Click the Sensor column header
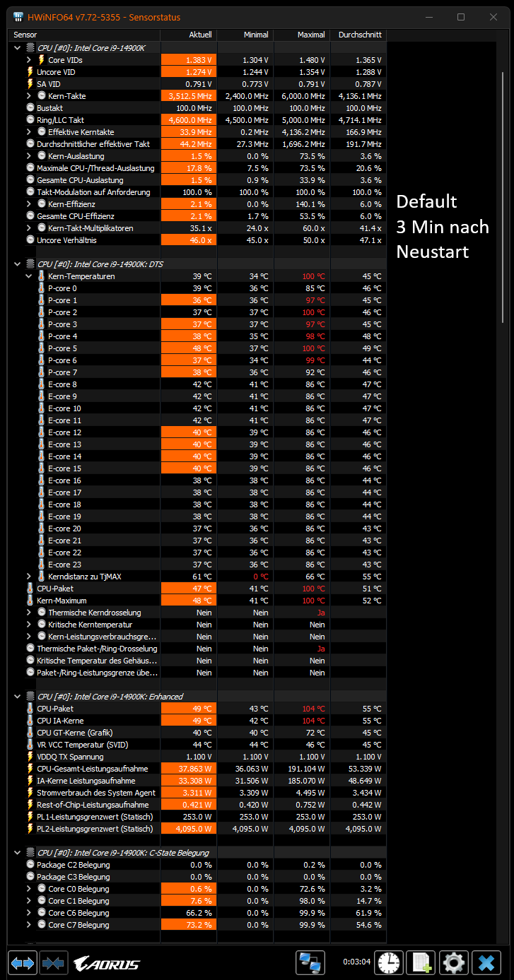The height and width of the screenshot is (980, 514). (84, 35)
